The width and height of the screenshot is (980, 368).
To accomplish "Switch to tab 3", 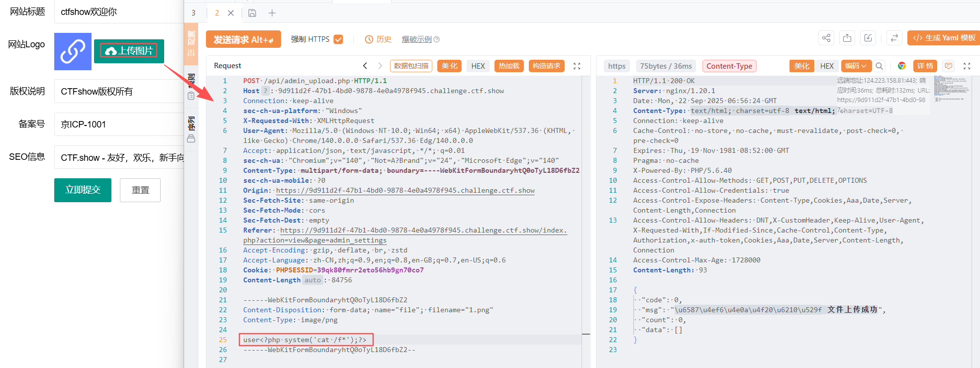I will (x=194, y=13).
